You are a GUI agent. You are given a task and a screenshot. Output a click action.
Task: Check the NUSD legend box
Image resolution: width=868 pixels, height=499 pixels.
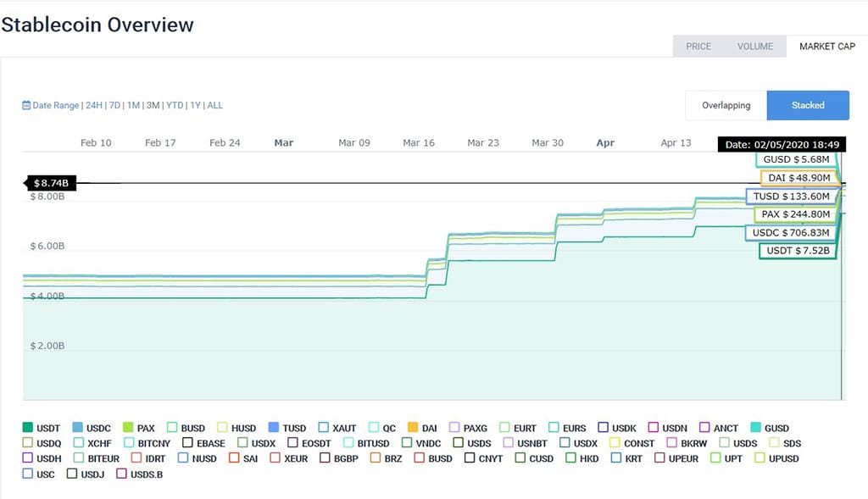tap(183, 458)
